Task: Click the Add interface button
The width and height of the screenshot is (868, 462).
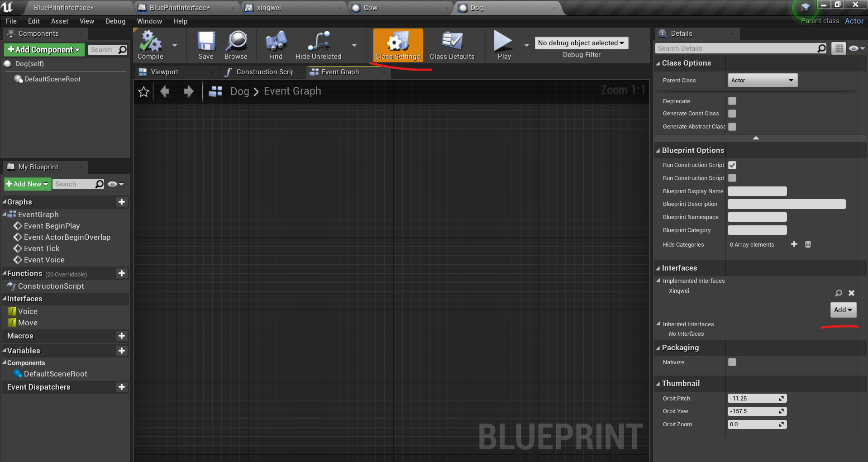Action: [x=843, y=310]
